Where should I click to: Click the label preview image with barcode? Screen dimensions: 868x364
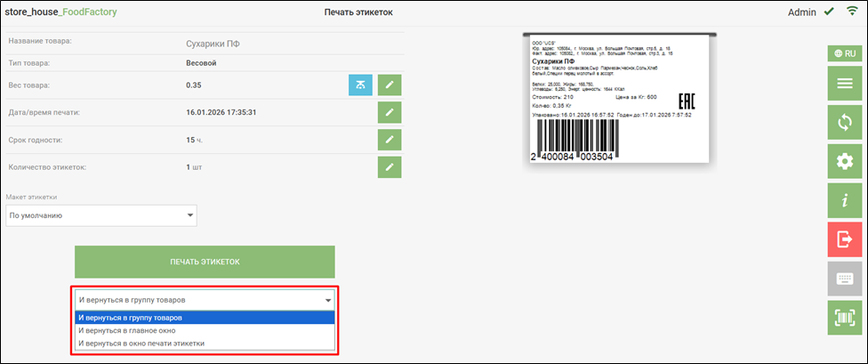(620, 98)
